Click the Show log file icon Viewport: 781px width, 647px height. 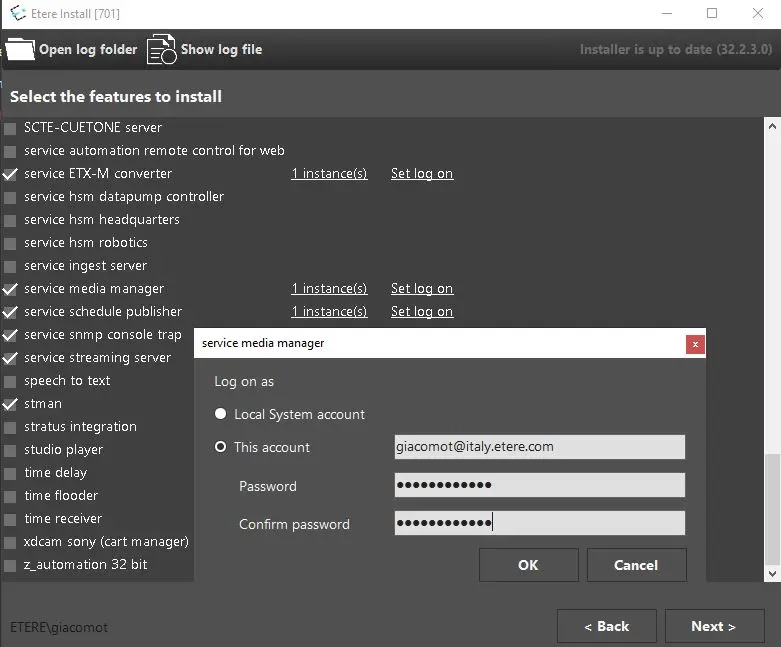[x=161, y=49]
